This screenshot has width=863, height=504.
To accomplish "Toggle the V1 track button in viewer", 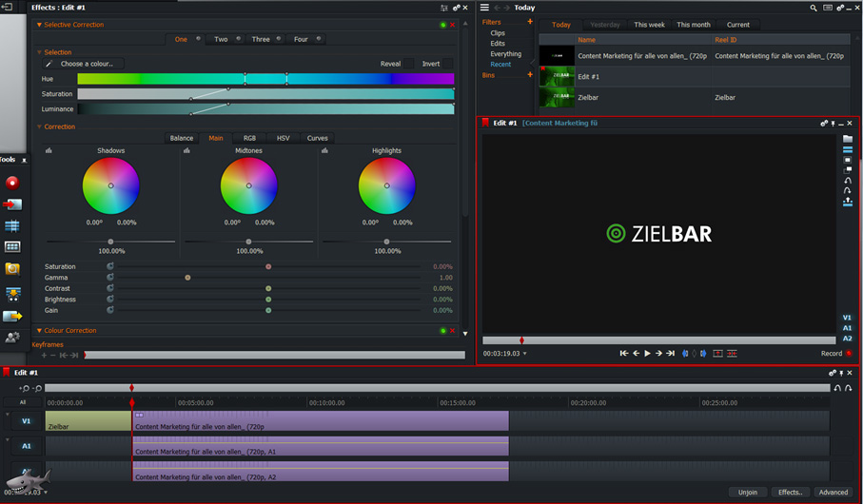I will [x=847, y=318].
